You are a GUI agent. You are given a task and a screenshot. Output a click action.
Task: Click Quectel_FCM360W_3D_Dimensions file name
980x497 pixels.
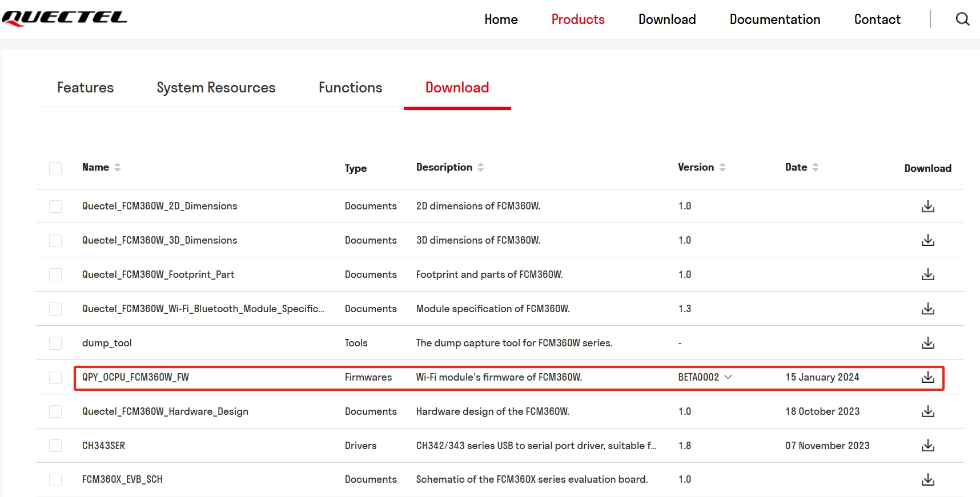(x=159, y=240)
